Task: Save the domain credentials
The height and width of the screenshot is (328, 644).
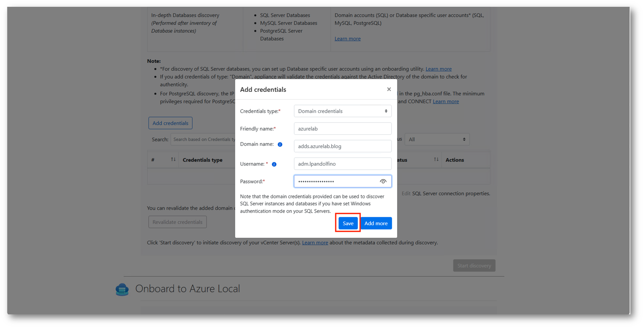Action: pos(348,223)
